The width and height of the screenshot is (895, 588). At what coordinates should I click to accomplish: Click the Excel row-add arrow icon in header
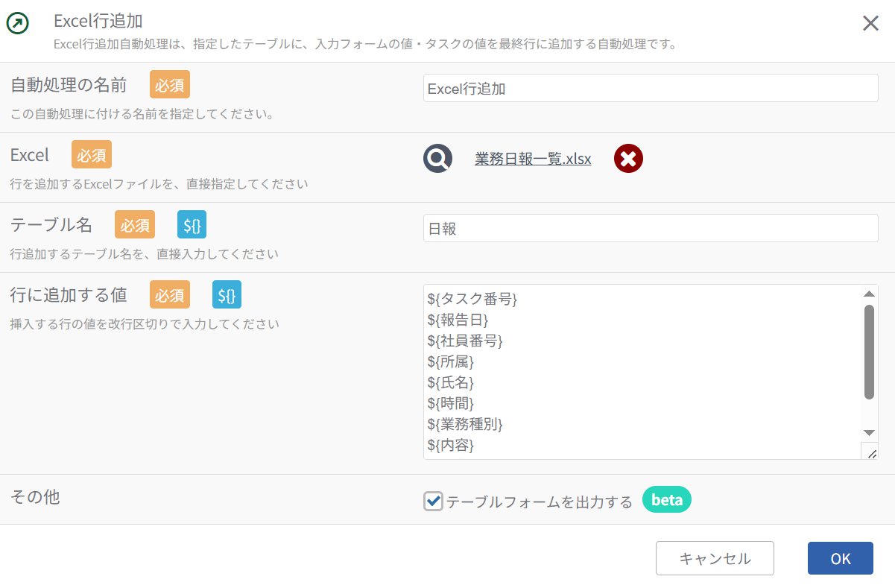tap(18, 24)
